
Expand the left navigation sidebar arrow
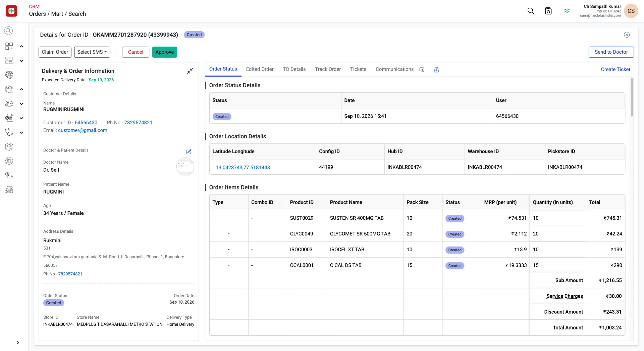pos(18,343)
